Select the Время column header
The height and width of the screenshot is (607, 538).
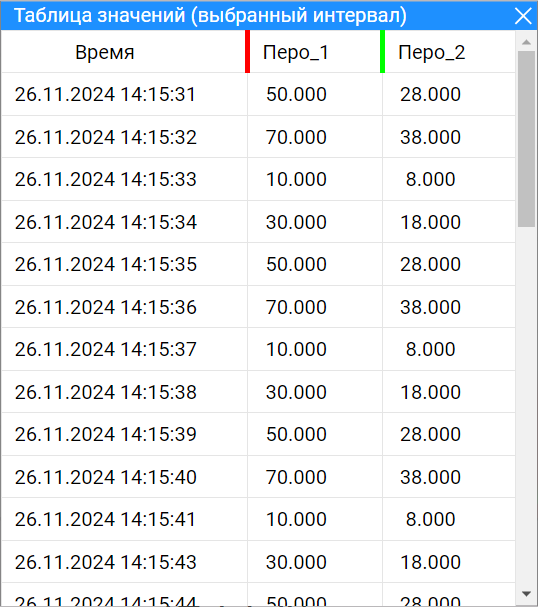click(x=105, y=52)
